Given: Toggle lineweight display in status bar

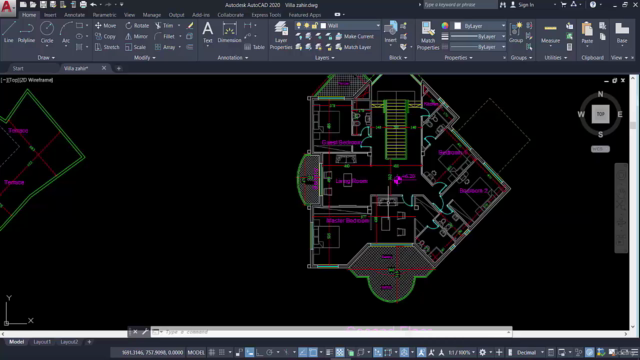Looking at the screenshot, I should point(329,352).
